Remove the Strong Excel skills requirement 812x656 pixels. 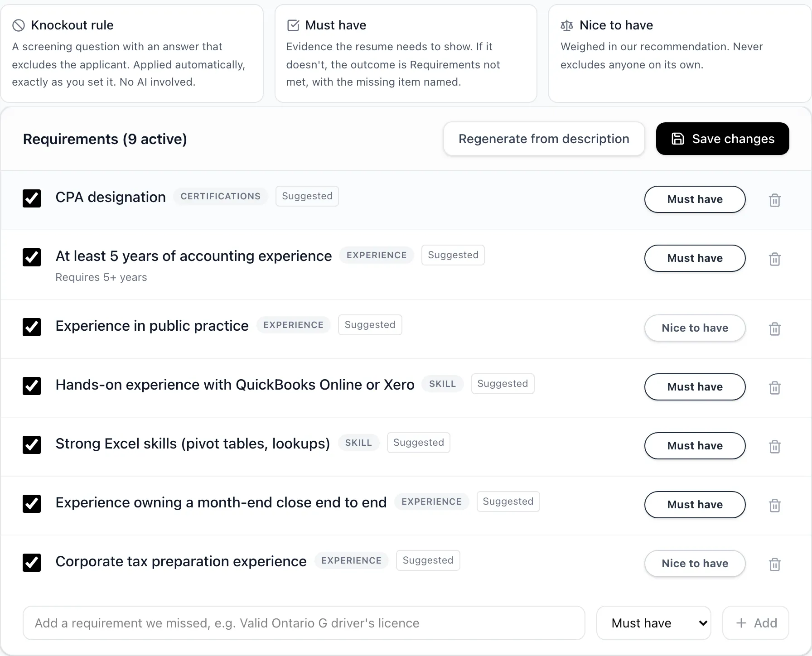click(774, 446)
